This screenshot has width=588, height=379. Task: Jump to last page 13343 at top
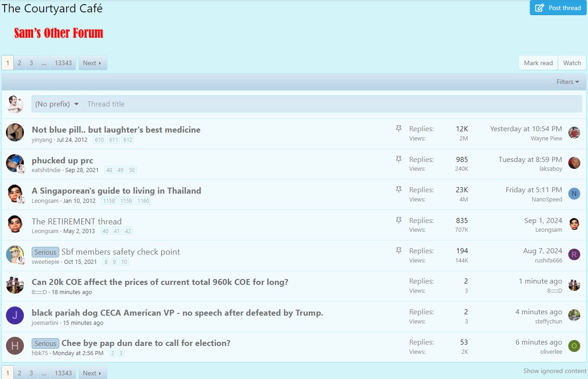pyautogui.click(x=63, y=63)
